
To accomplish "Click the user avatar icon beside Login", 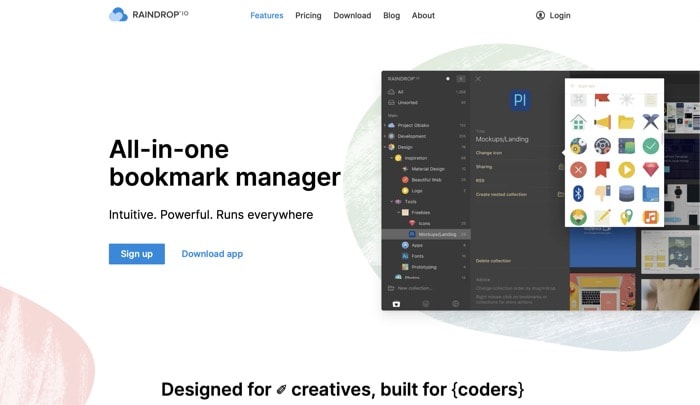I will coord(540,15).
